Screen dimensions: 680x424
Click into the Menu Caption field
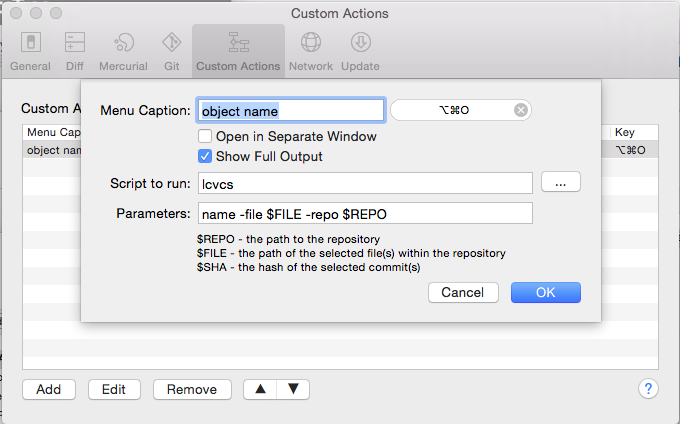click(x=291, y=110)
